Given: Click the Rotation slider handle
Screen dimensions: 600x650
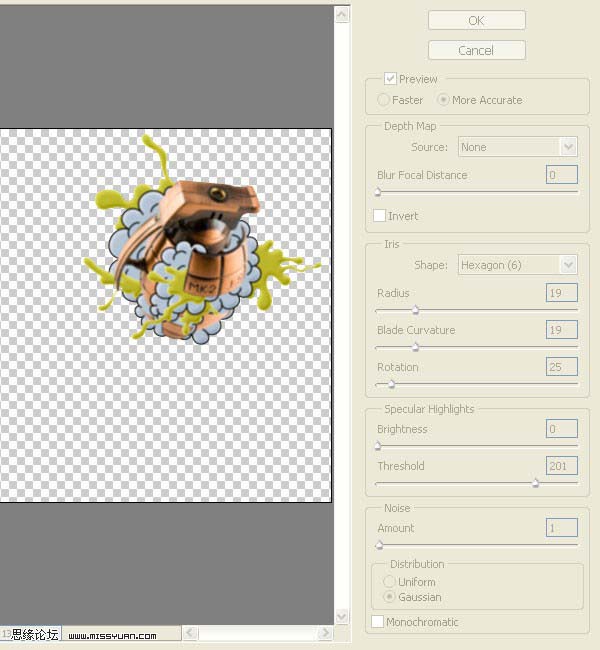Looking at the screenshot, I should pos(391,384).
